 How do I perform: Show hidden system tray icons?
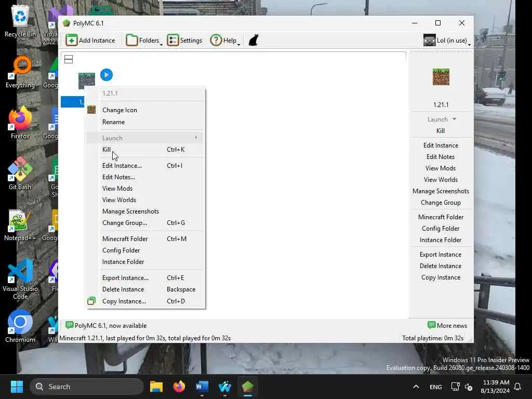coord(416,387)
